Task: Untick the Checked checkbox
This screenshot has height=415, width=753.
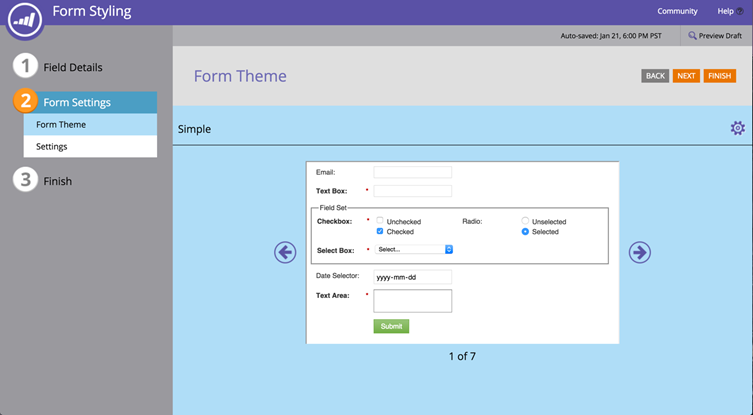Action: (x=380, y=231)
